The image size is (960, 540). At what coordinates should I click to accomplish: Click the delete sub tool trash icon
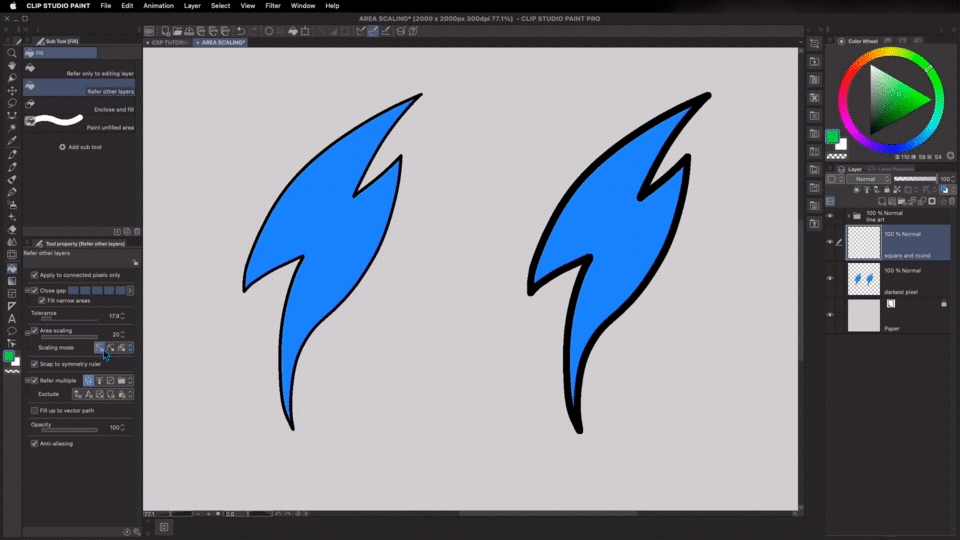pyautogui.click(x=137, y=232)
